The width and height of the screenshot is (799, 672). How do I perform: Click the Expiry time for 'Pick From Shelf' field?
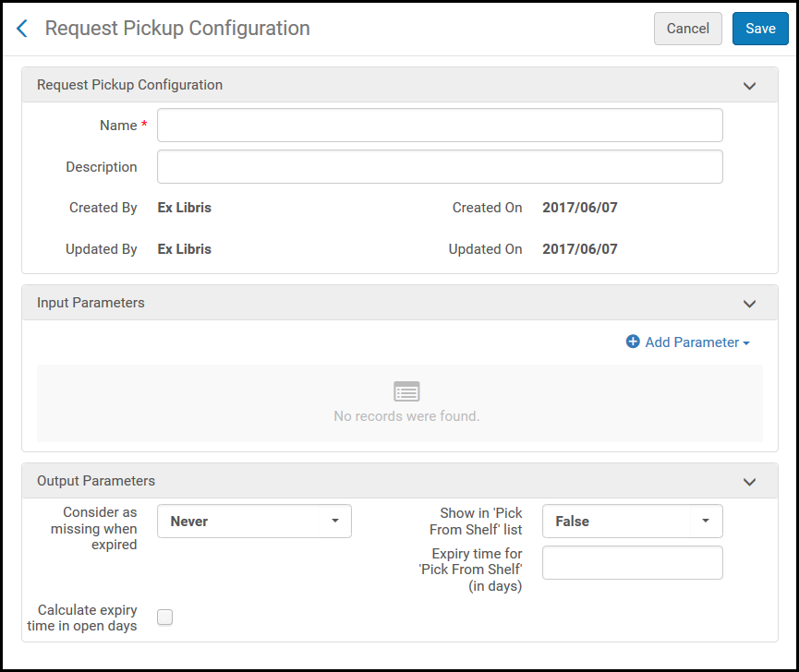[x=632, y=562]
